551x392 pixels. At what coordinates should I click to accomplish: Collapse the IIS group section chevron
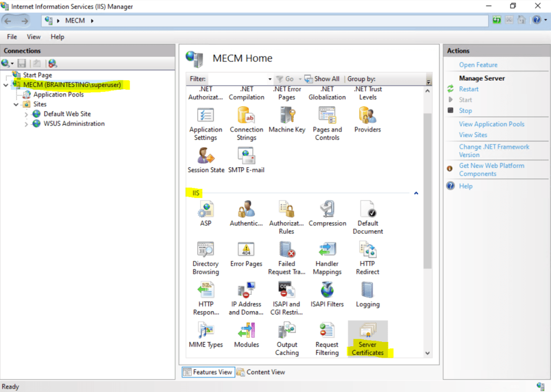tap(416, 193)
